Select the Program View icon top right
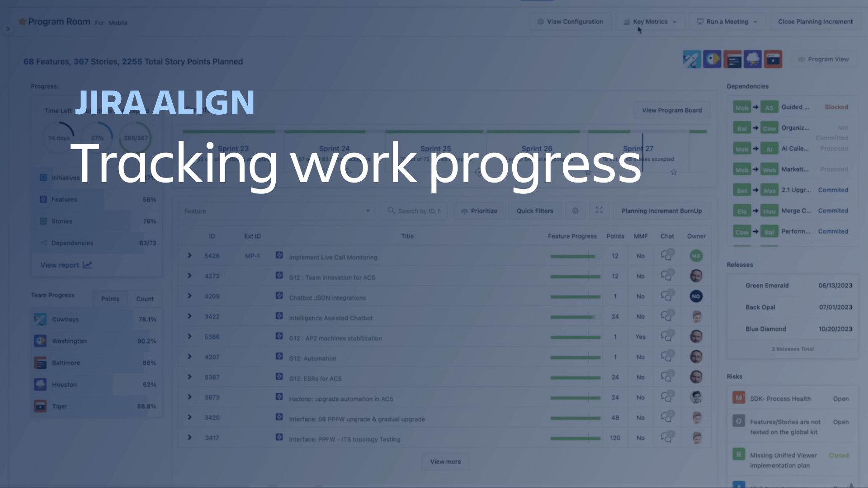Screen dimensions: 868x488 [802, 59]
